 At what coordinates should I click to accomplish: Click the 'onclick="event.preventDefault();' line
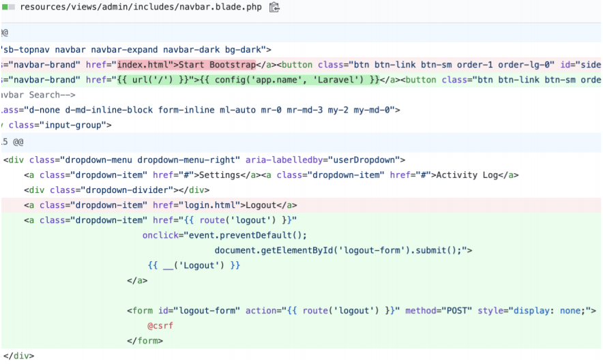point(224,235)
